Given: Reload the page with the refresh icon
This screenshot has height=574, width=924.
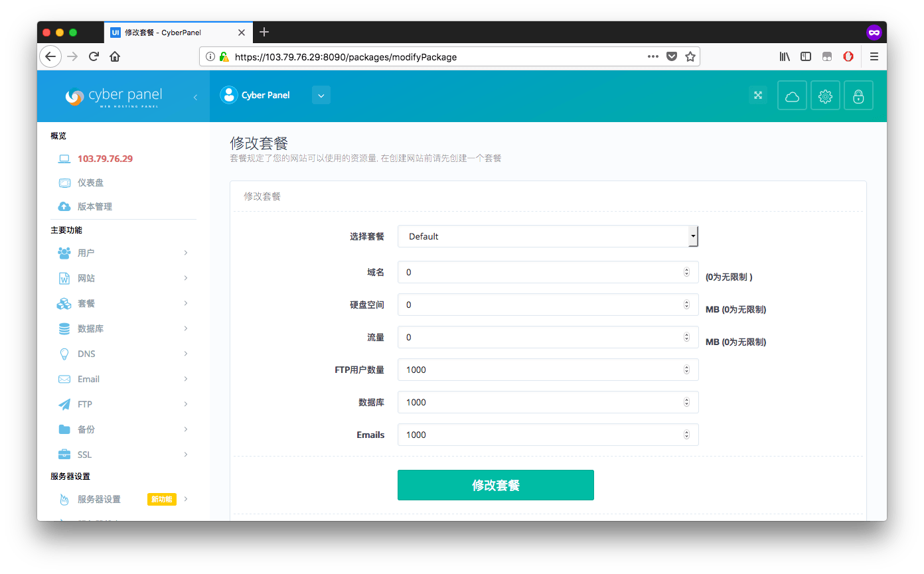Looking at the screenshot, I should (x=94, y=56).
